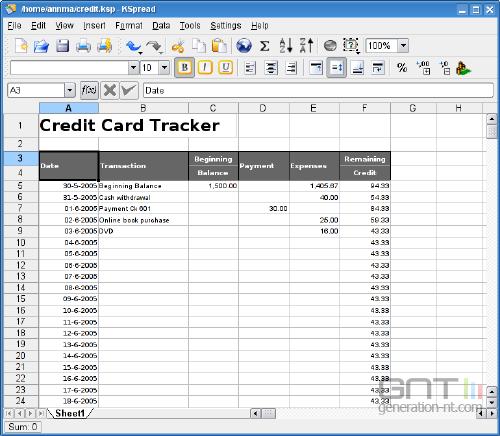The height and width of the screenshot is (436, 500).
Task: Click the Sort descending Z-A icon
Action: (x=306, y=46)
